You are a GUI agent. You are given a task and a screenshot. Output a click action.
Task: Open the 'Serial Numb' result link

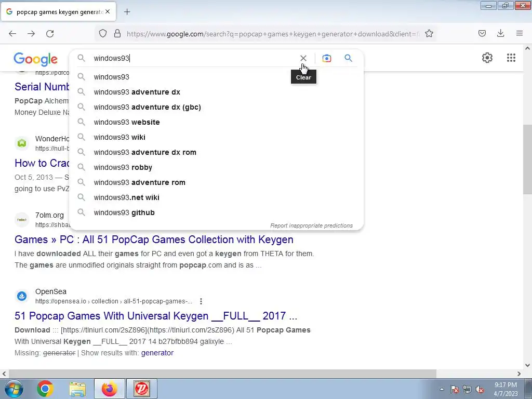click(x=42, y=87)
